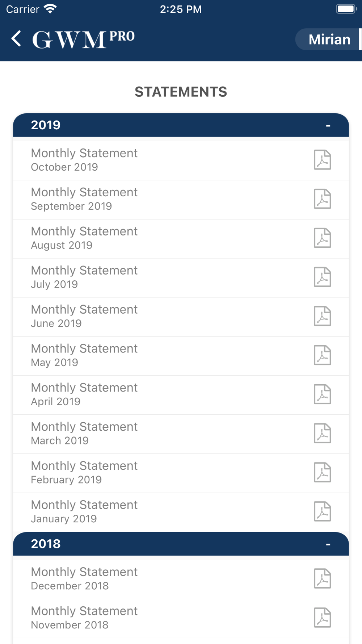Select Monthly Statement February 2019 row
362x644 pixels.
(x=181, y=473)
